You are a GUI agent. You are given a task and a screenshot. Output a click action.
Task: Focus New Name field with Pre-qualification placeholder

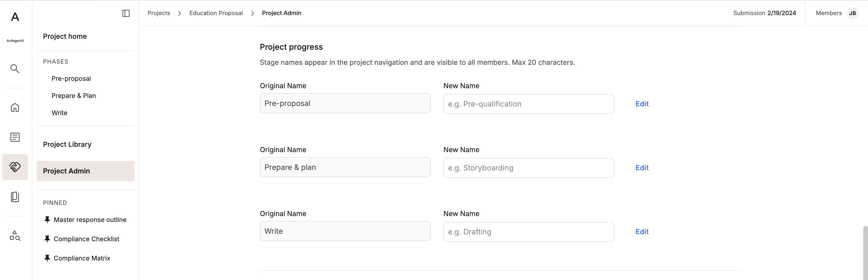[528, 104]
